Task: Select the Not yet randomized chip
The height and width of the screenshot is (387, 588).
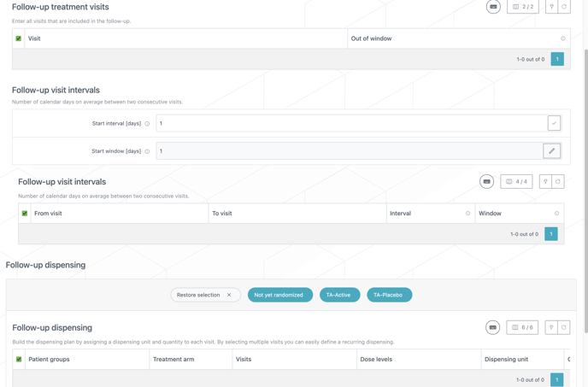Action: [279, 295]
